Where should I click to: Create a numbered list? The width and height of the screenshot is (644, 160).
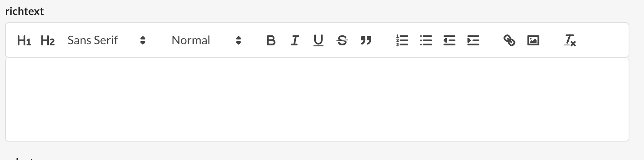coord(402,40)
